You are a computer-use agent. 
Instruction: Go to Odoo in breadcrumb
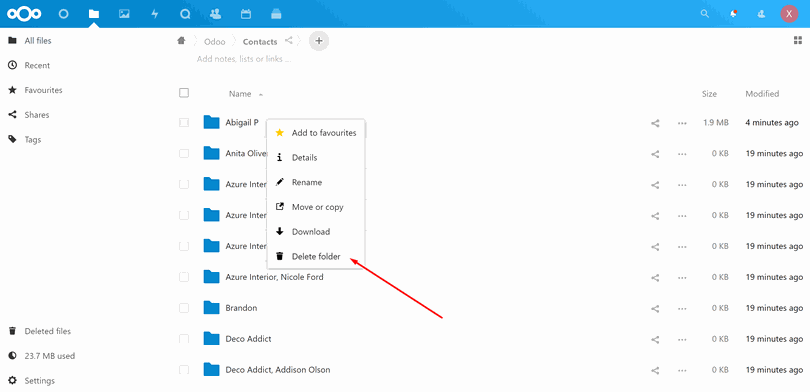pyautogui.click(x=214, y=42)
